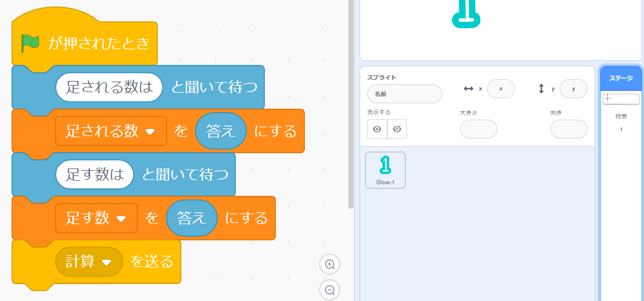Hide the sprite using crossed-eye icon

(x=397, y=129)
